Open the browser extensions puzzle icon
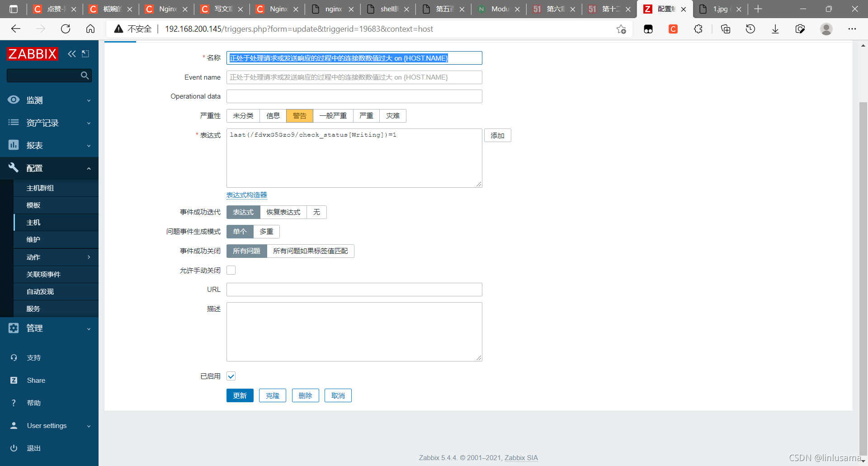Image resolution: width=868 pixels, height=466 pixels. pyautogui.click(x=698, y=29)
